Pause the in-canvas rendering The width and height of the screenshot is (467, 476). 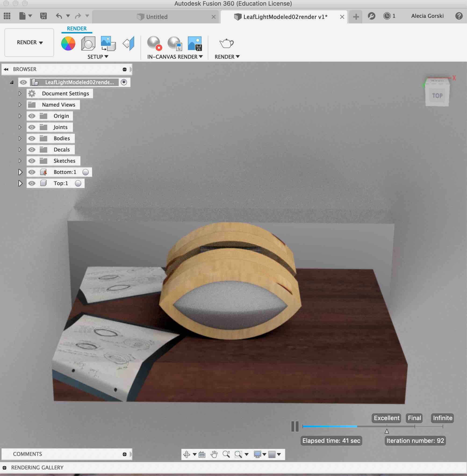295,426
